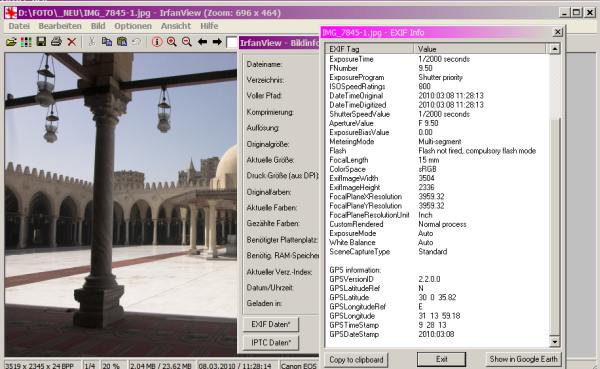
Task: Go to previous image arrow
Action: 202,41
